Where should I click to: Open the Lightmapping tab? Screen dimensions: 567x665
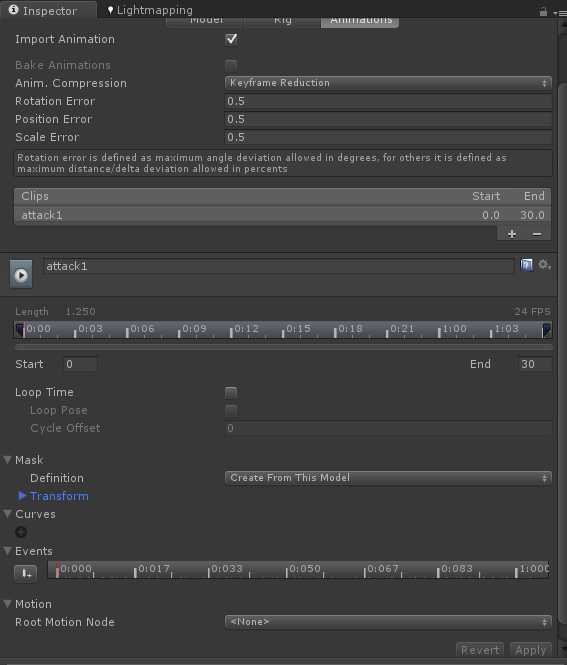pos(150,10)
